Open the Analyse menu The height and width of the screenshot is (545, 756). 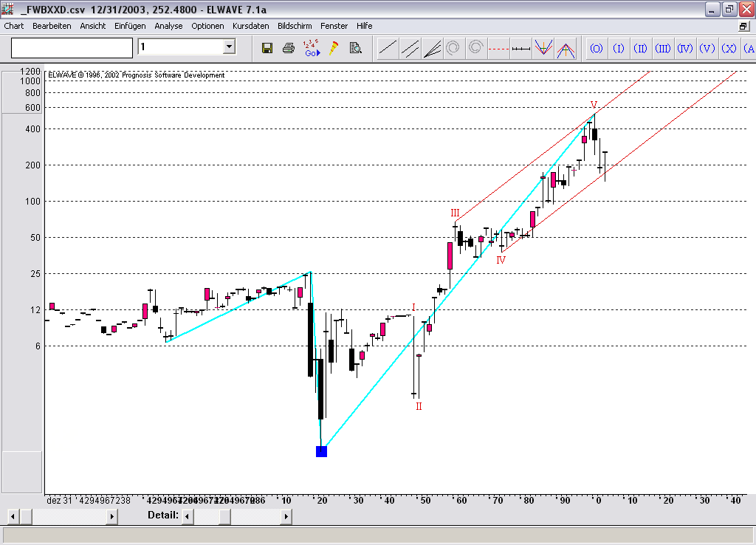pyautogui.click(x=168, y=25)
